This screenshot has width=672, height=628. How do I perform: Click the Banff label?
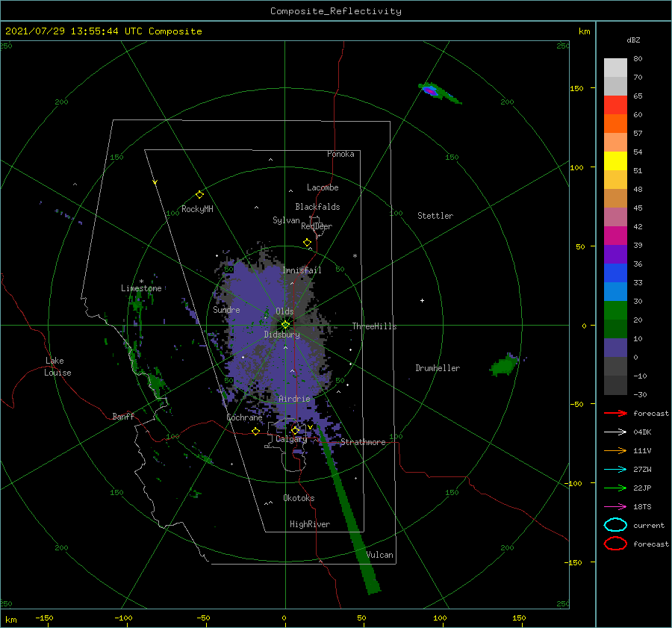[123, 416]
